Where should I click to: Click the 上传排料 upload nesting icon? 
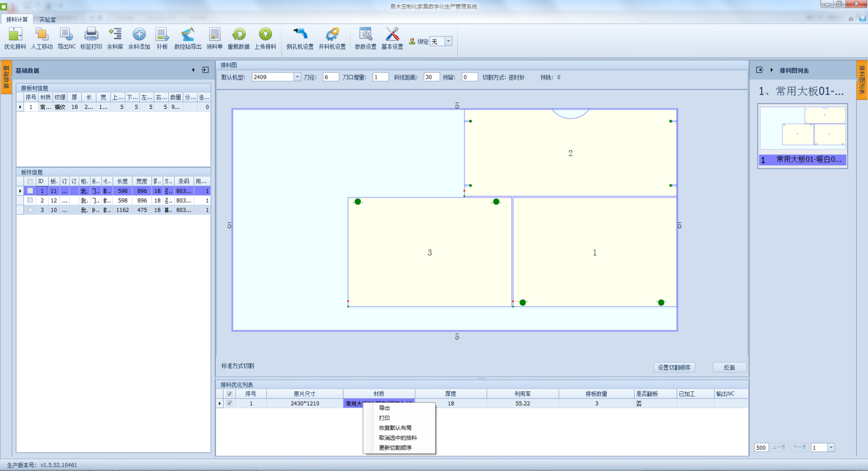pyautogui.click(x=265, y=39)
